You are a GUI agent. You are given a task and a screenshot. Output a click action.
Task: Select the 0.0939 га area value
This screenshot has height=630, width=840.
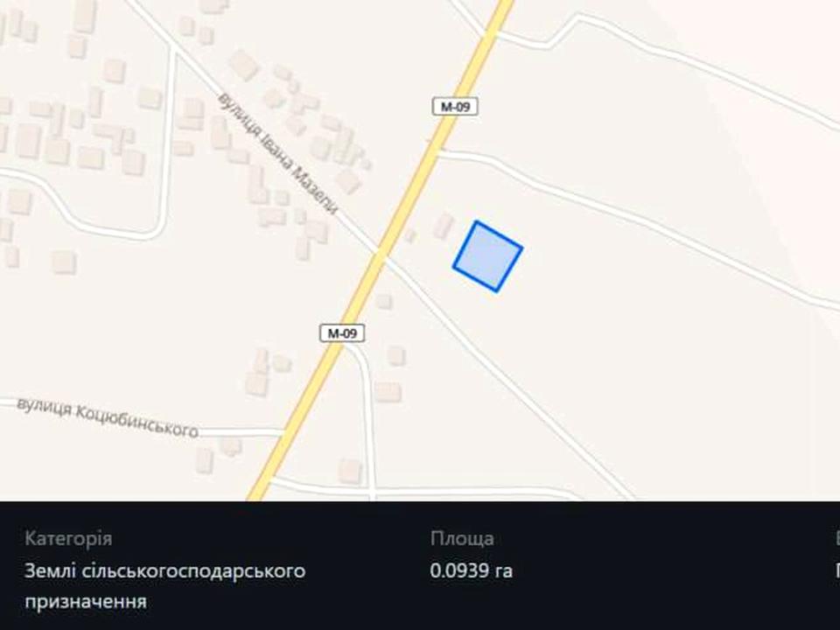point(471,570)
